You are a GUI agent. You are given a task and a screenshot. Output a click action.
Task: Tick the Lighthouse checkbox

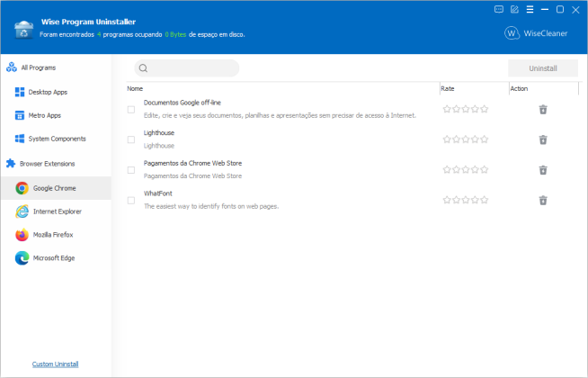(131, 139)
